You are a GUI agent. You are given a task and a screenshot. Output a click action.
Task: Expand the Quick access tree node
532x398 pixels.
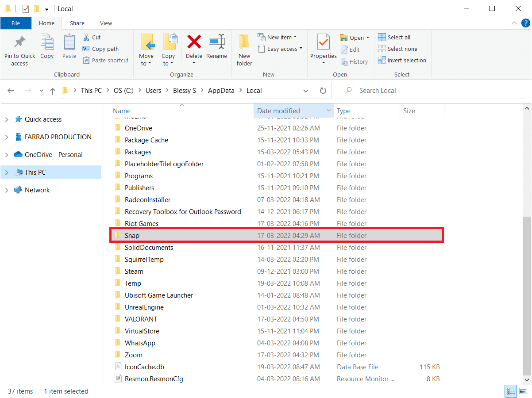point(7,119)
